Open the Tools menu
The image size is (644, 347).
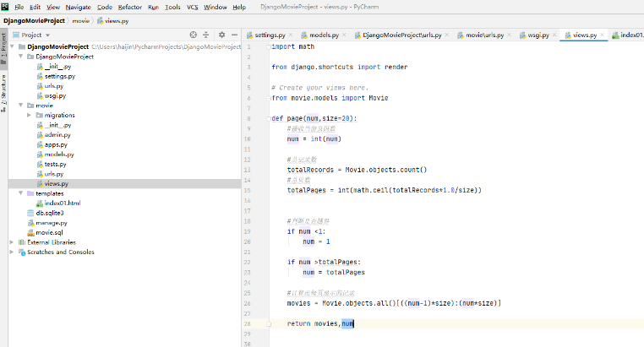(172, 7)
